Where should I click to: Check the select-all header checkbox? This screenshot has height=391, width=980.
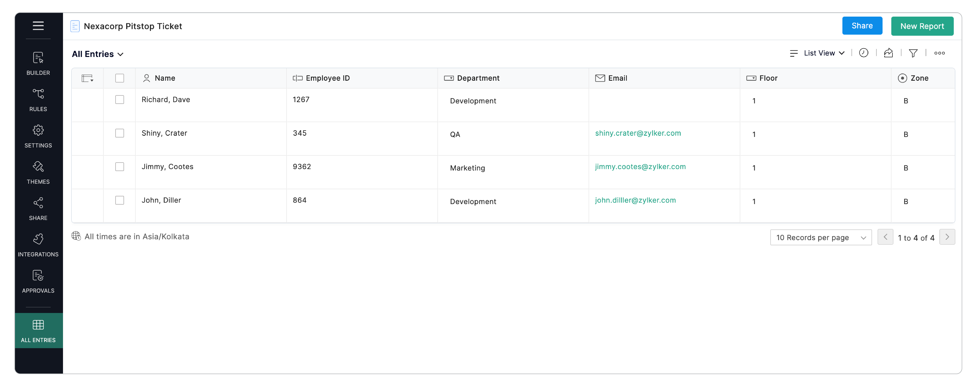coord(119,78)
